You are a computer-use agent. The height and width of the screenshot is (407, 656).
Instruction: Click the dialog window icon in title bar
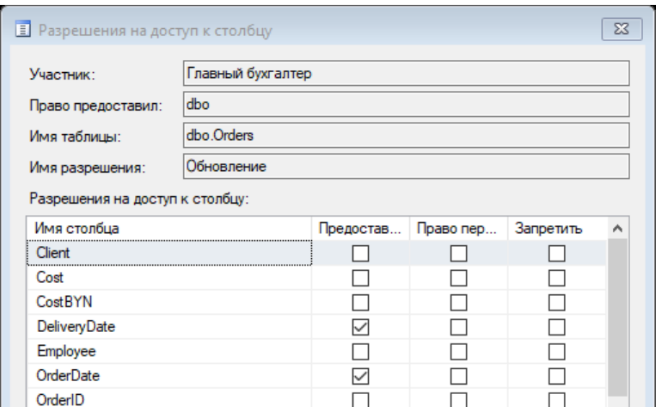point(23,30)
